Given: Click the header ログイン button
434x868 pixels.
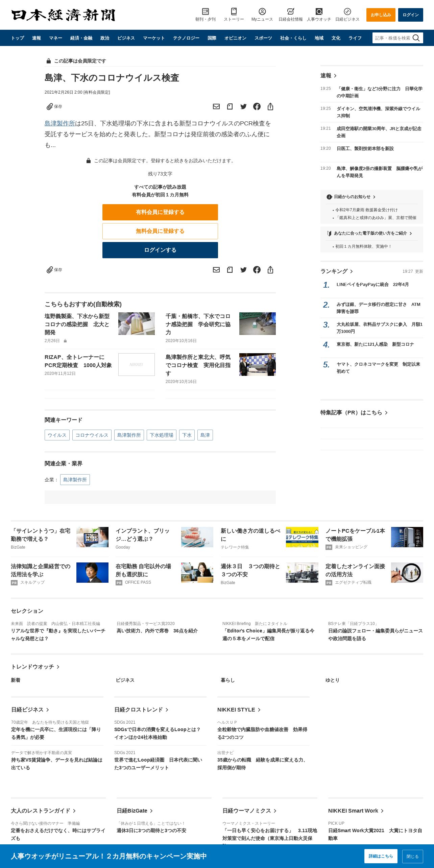Looking at the screenshot, I should click(x=411, y=15).
